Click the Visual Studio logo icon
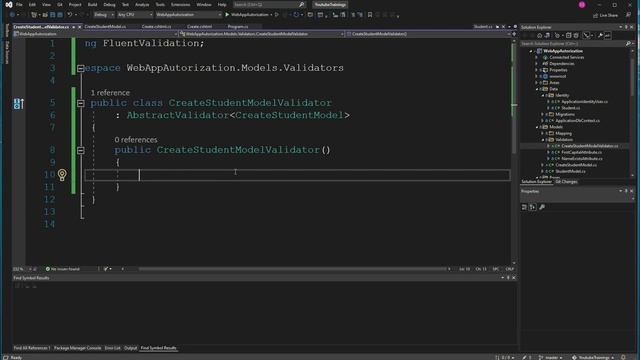640x360 pixels. (9, 4)
